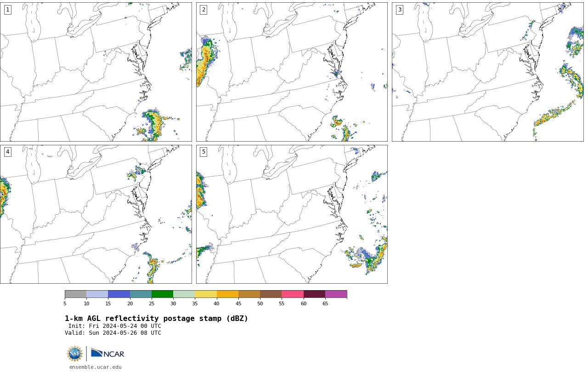Click the purple 65+ dBZ swatch
588x372 pixels.
pos(336,294)
